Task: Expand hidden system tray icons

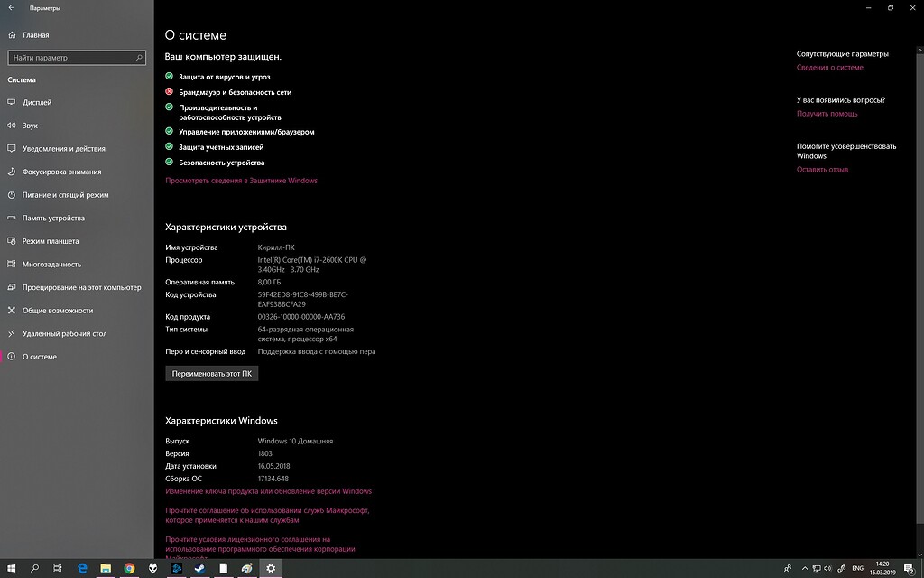Action: [x=805, y=569]
